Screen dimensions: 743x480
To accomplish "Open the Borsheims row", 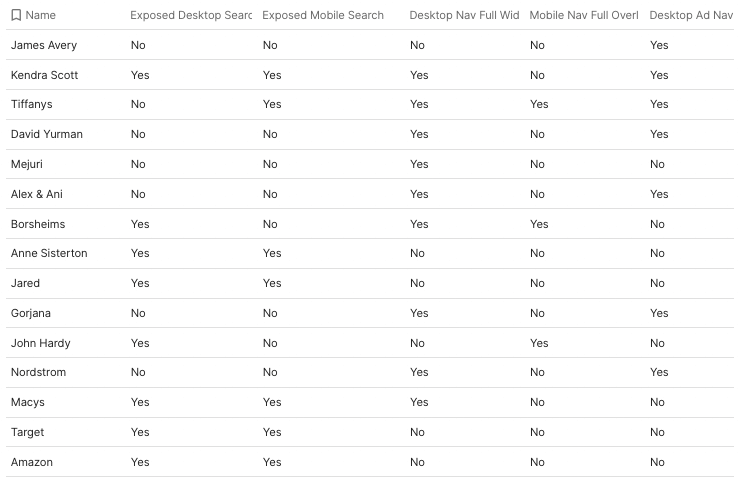I will coord(38,224).
